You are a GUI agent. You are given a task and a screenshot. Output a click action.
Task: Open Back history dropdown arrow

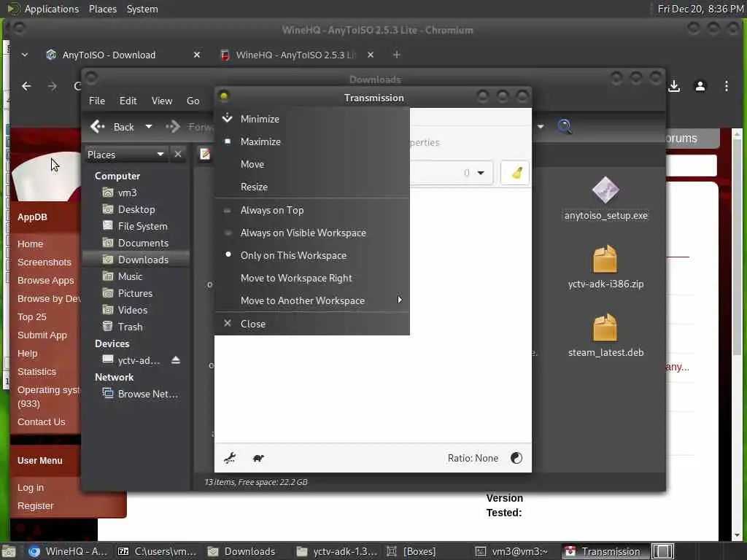click(149, 127)
